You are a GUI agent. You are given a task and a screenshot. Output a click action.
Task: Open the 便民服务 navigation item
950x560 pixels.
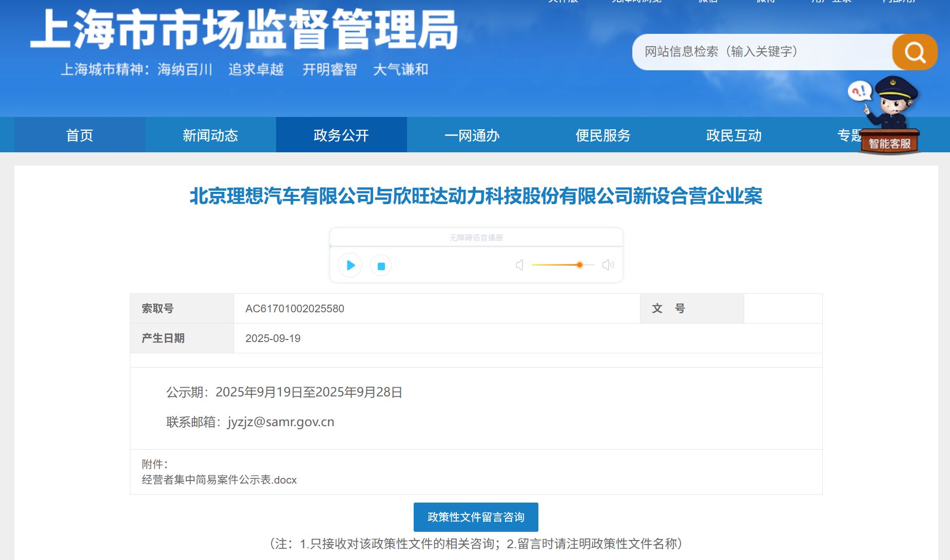[x=603, y=135]
